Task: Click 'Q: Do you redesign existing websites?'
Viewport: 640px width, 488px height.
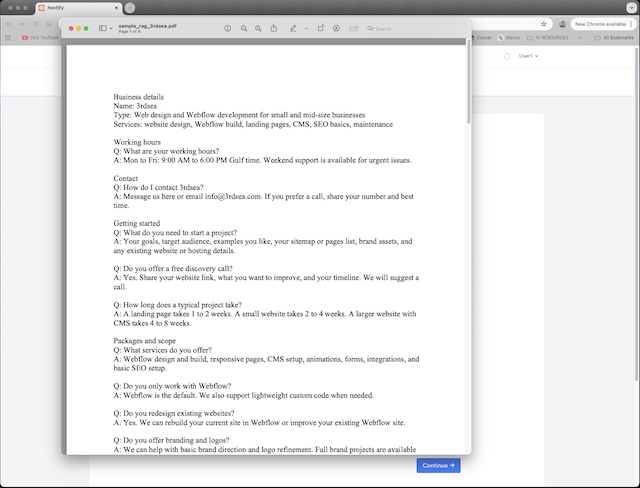Action: click(174, 413)
